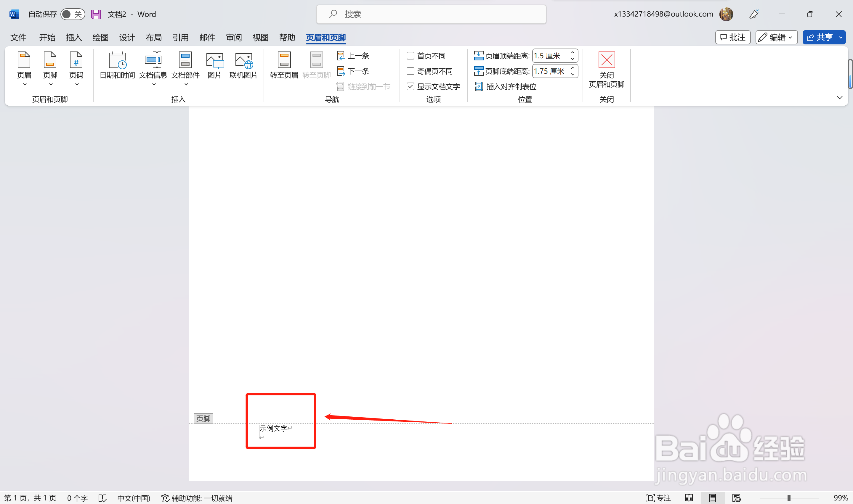Viewport: 853px width, 504px height.
Task: Switch to the 视图 view tab
Action: [260, 37]
